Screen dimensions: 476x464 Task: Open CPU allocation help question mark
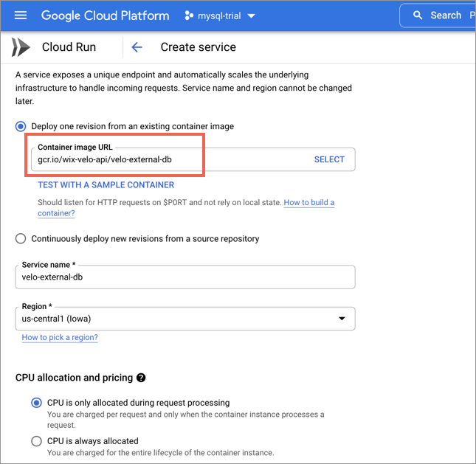coord(141,378)
